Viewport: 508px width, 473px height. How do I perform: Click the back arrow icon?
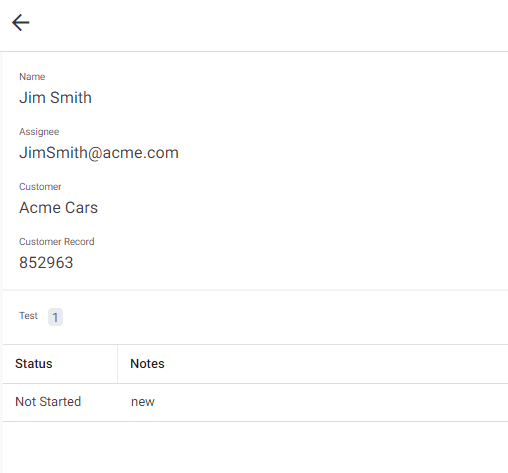[21, 23]
